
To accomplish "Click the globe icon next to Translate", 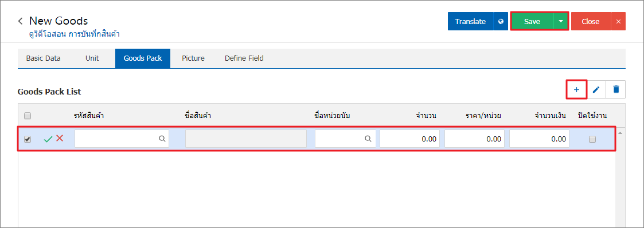I will 501,21.
